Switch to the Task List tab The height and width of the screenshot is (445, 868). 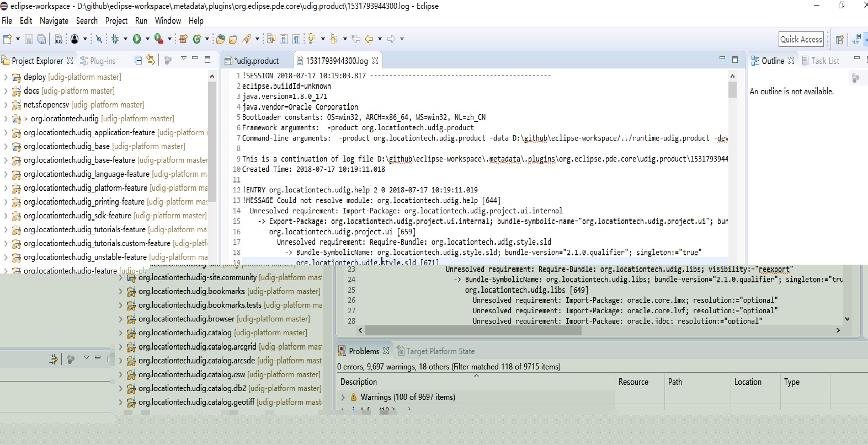click(x=821, y=61)
